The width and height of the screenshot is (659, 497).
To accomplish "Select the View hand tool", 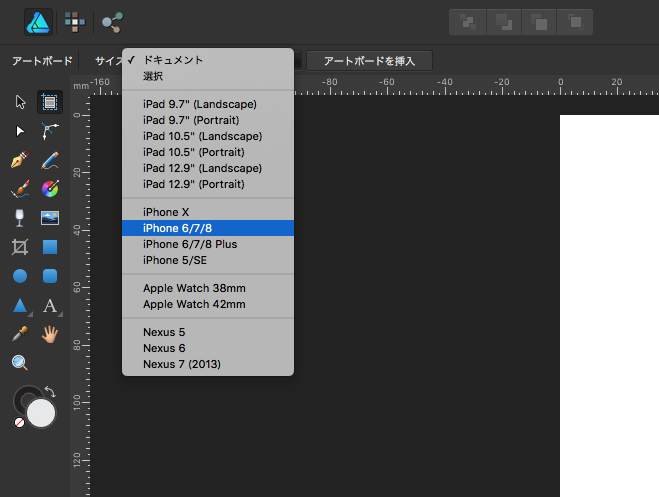I will [x=50, y=334].
